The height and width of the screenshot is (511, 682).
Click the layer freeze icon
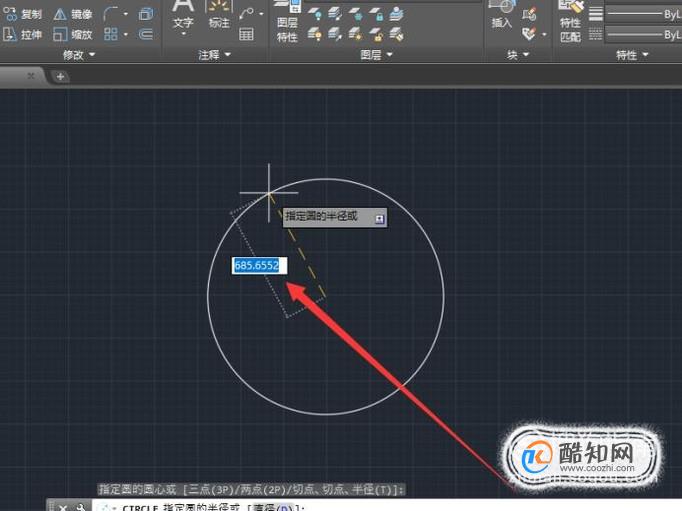[x=356, y=14]
